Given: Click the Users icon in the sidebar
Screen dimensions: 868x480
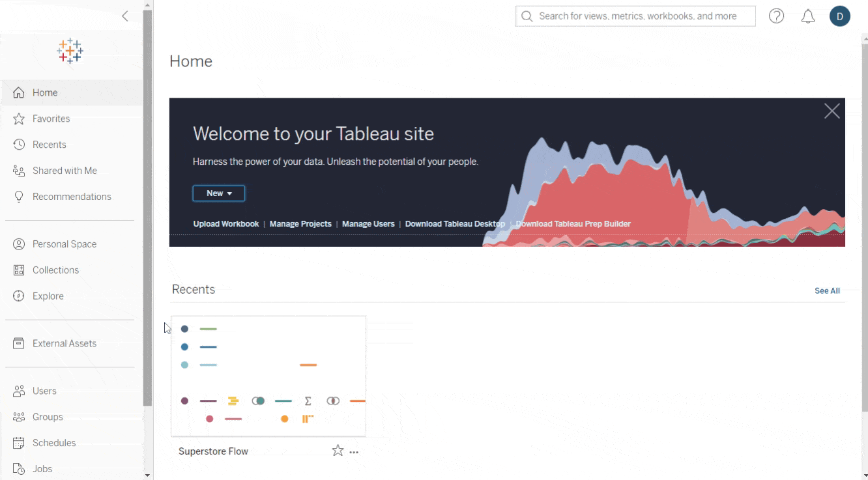Looking at the screenshot, I should pyautogui.click(x=19, y=391).
